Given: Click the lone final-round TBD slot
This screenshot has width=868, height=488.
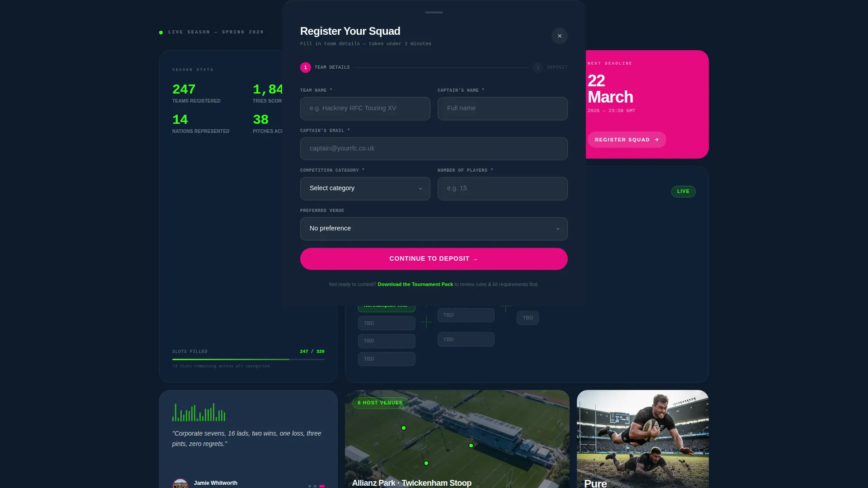Looking at the screenshot, I should click(528, 318).
